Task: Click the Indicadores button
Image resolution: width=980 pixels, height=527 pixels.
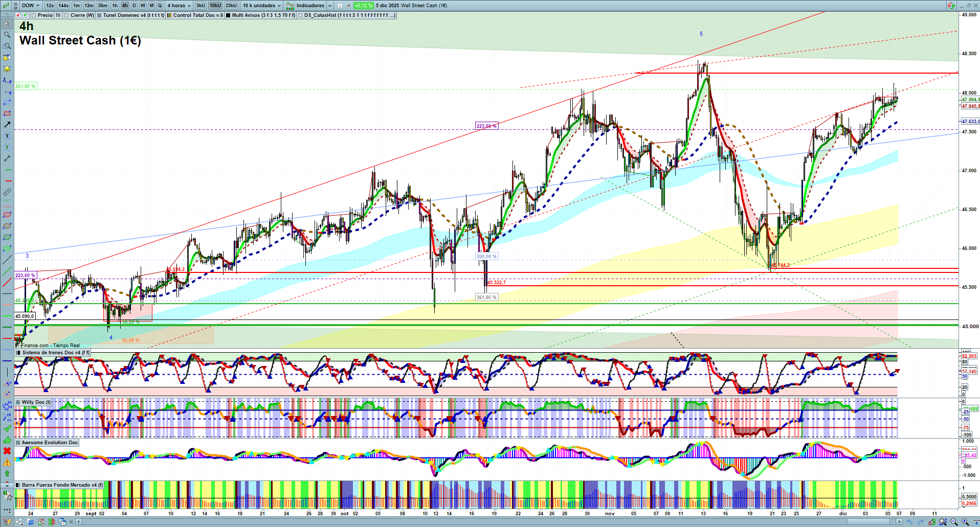Action: 306,6
